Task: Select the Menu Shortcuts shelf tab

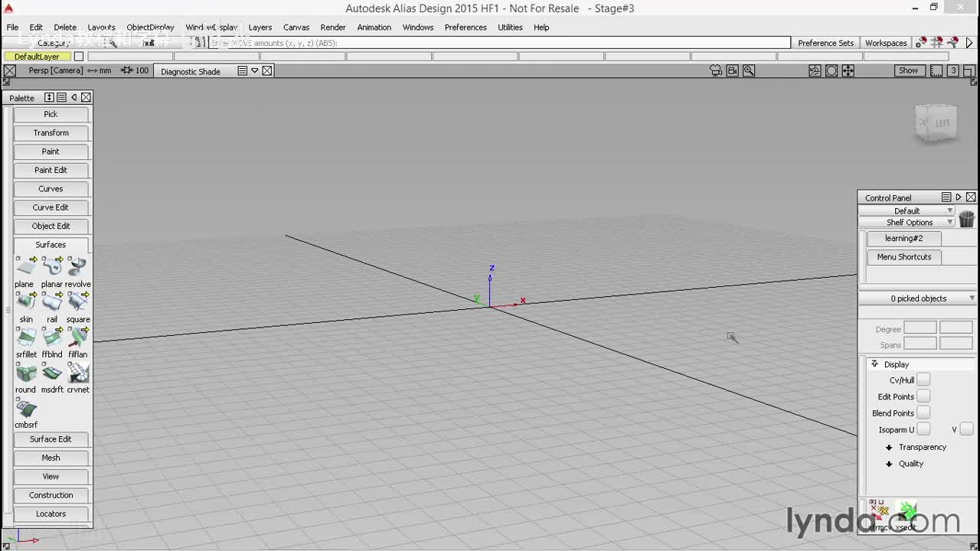Action: click(903, 257)
